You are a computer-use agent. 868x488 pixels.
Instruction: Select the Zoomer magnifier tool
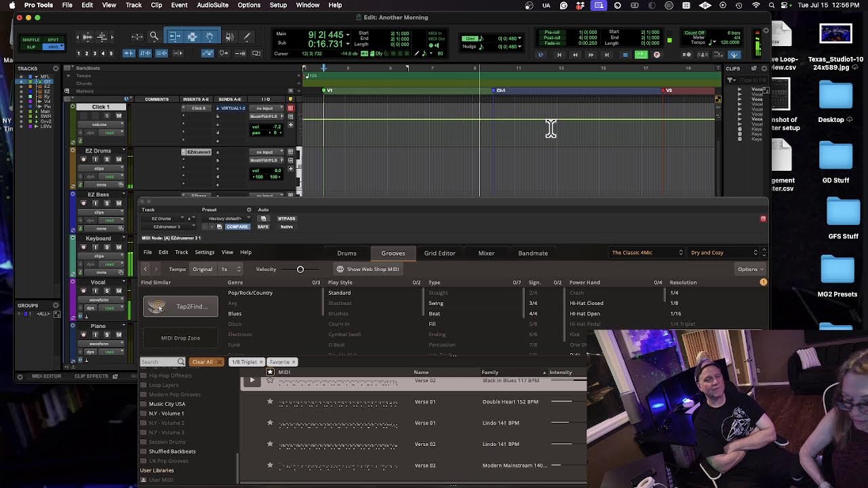[x=154, y=37]
